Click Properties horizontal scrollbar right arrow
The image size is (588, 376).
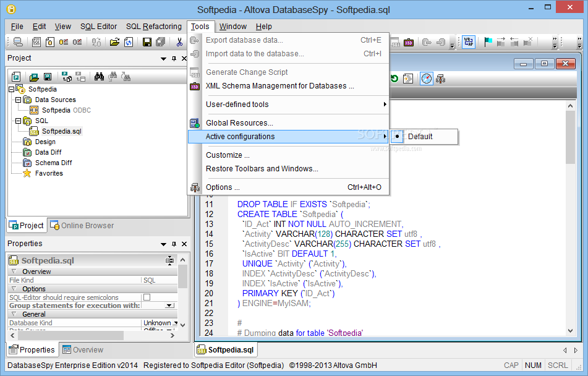pos(173,335)
